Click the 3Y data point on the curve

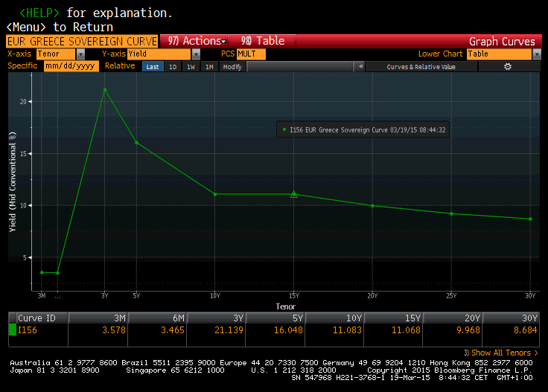tap(105, 90)
